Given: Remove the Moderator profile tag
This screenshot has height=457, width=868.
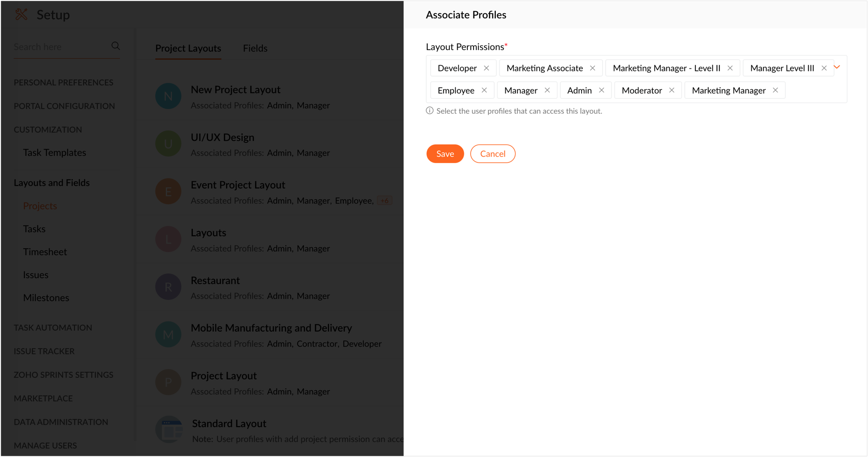Looking at the screenshot, I should (x=672, y=90).
